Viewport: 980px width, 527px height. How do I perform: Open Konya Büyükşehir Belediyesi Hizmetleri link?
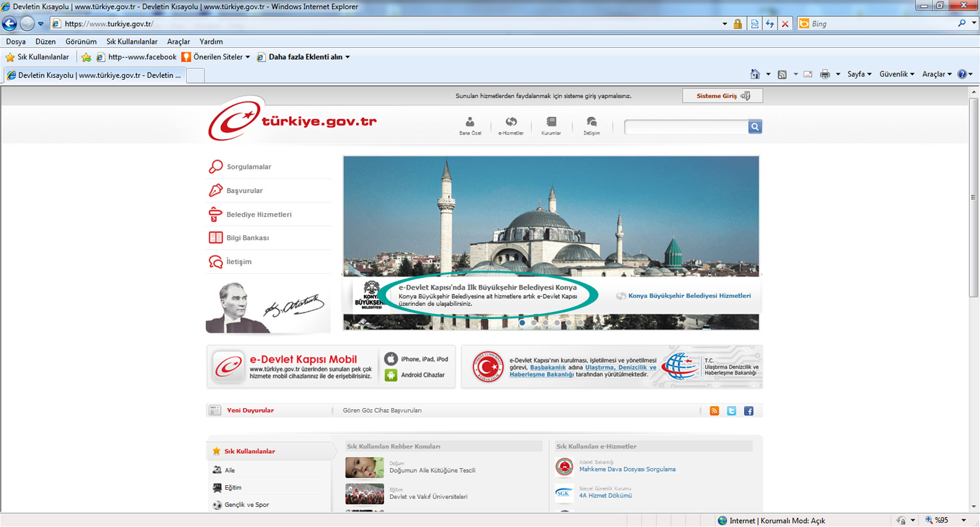point(689,296)
